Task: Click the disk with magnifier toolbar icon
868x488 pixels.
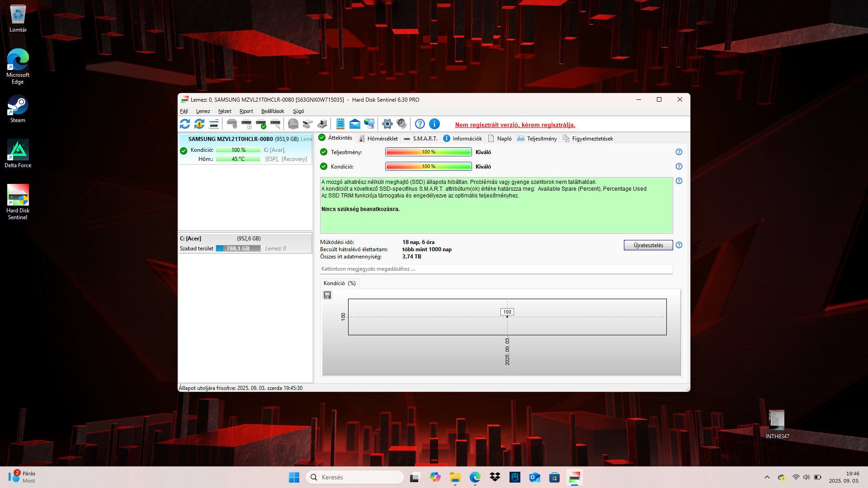Action: click(x=275, y=124)
